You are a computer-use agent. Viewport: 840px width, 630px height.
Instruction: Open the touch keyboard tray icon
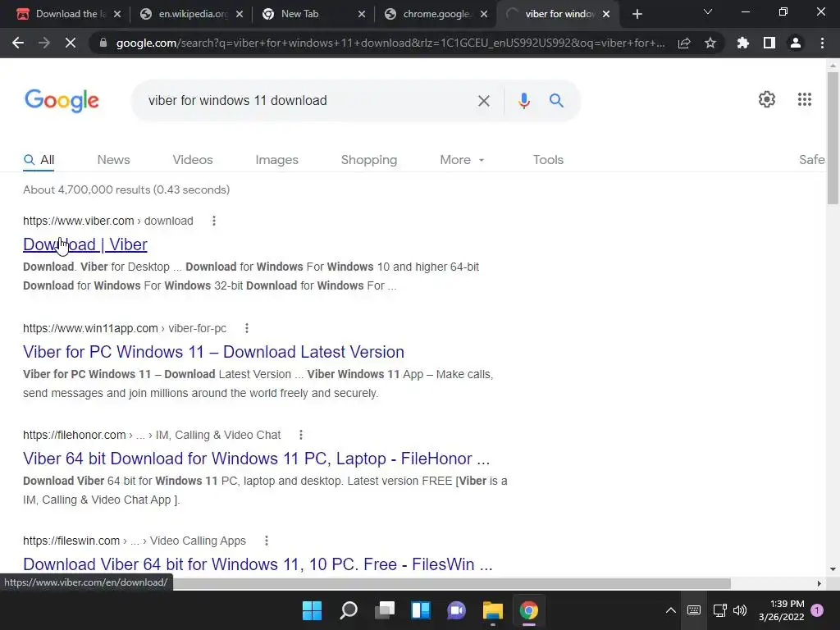coord(694,610)
